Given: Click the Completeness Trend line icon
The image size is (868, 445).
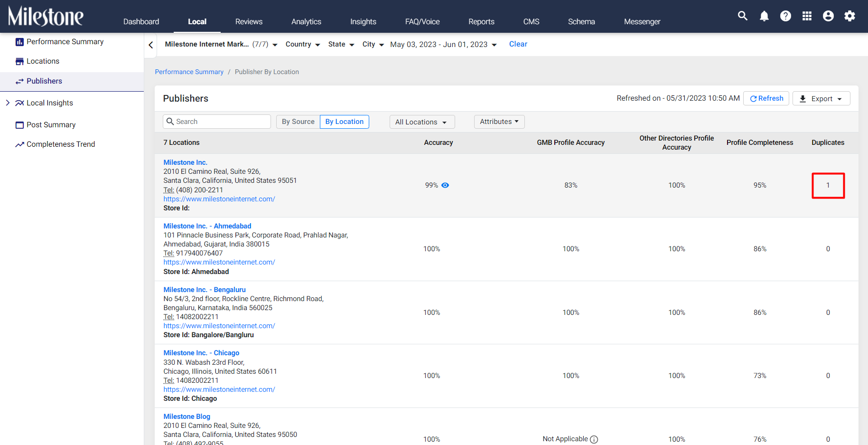Looking at the screenshot, I should 19,144.
